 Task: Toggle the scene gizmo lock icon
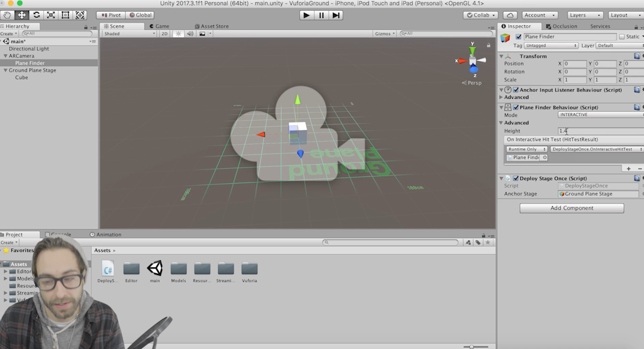click(x=489, y=45)
